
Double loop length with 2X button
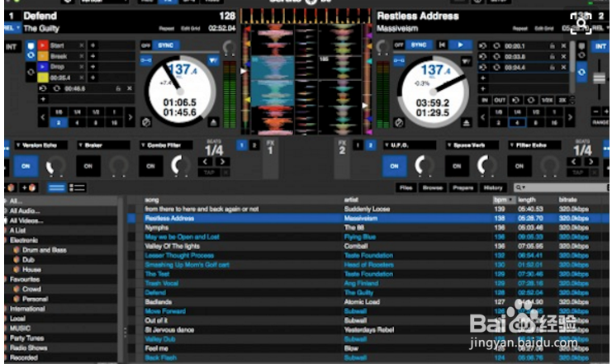562,100
